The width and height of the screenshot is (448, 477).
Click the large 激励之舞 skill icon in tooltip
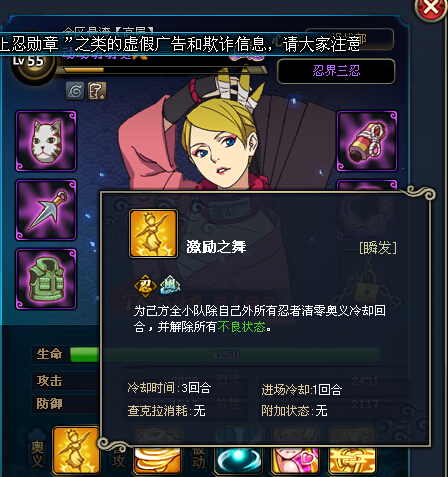point(153,234)
